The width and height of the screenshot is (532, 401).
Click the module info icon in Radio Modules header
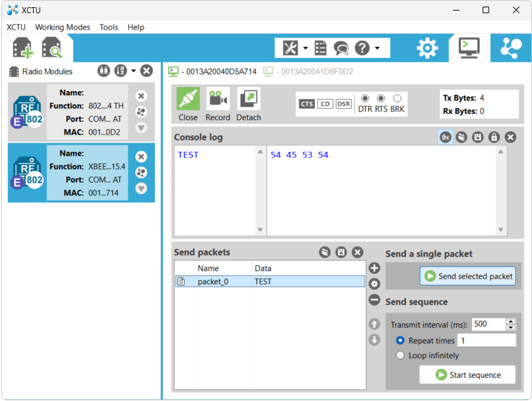103,71
